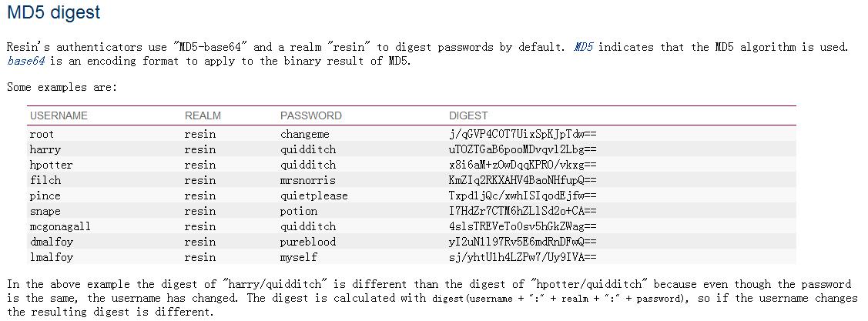Click the "changeme" password cell
Viewport: 868px width, 321px height.
pos(304,134)
